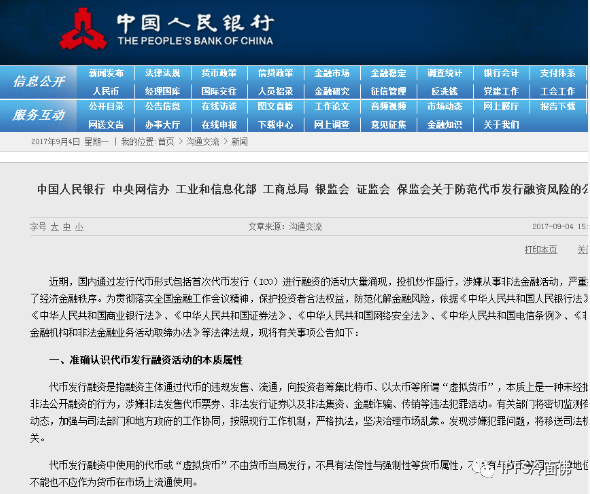Visit the 国际交往 page
590x494 pixels.
coord(219,91)
